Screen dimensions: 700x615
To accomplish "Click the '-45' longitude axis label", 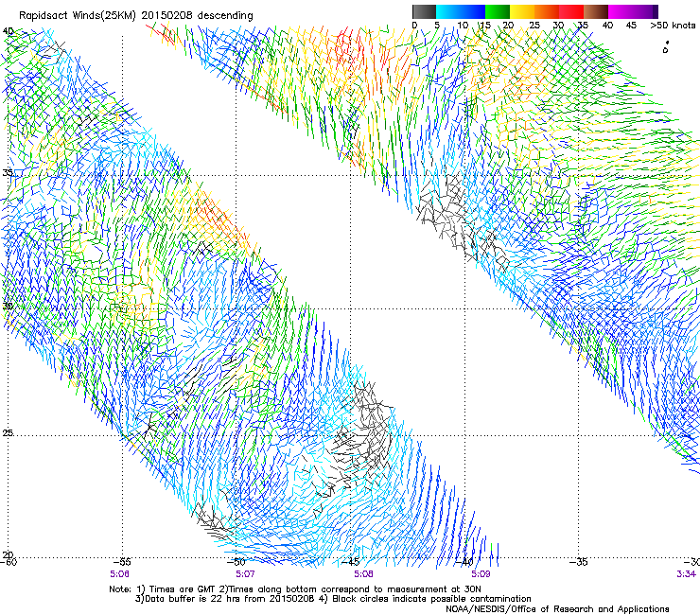I will [x=350, y=561].
